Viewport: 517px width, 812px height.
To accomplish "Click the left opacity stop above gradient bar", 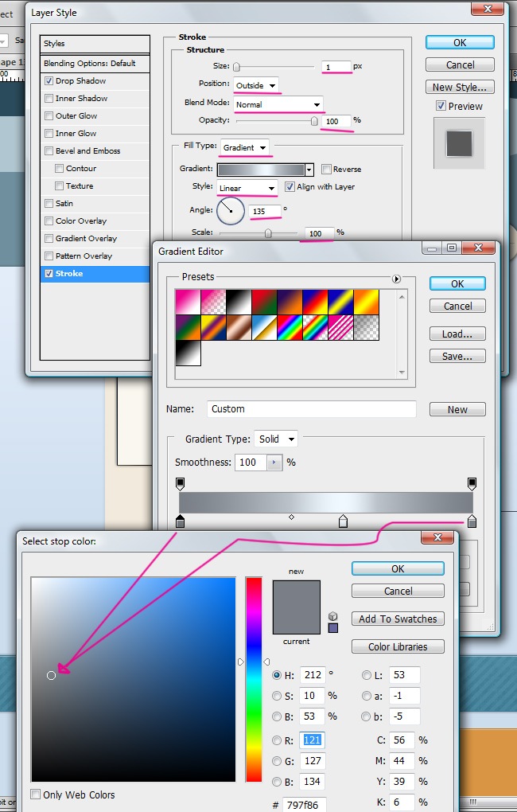I will [x=180, y=484].
